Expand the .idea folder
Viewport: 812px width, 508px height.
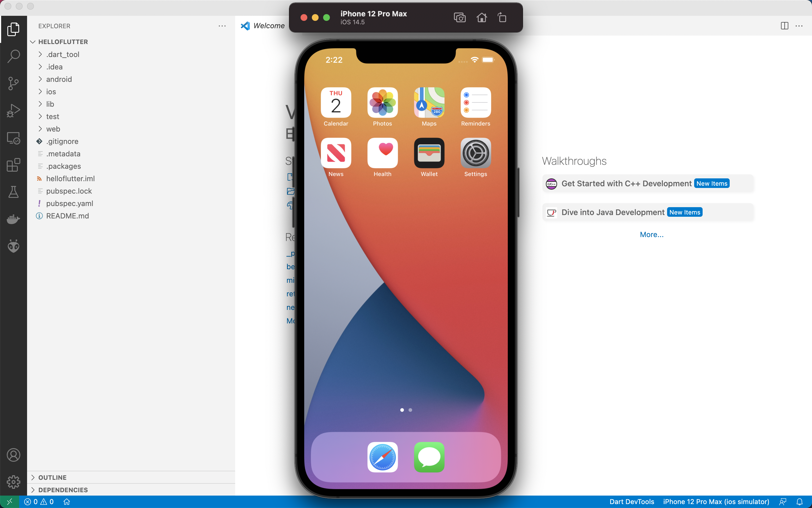pos(131,67)
